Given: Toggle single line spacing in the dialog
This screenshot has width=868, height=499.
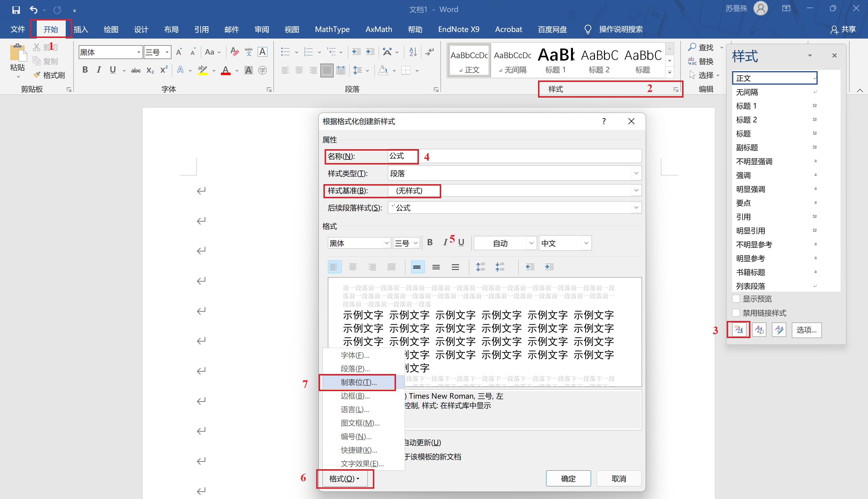Looking at the screenshot, I should point(417,267).
